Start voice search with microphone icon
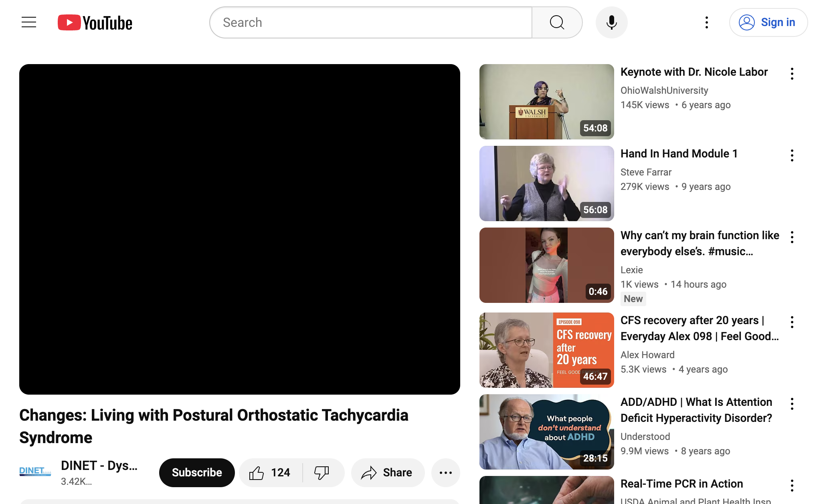The height and width of the screenshot is (504, 821). (611, 22)
